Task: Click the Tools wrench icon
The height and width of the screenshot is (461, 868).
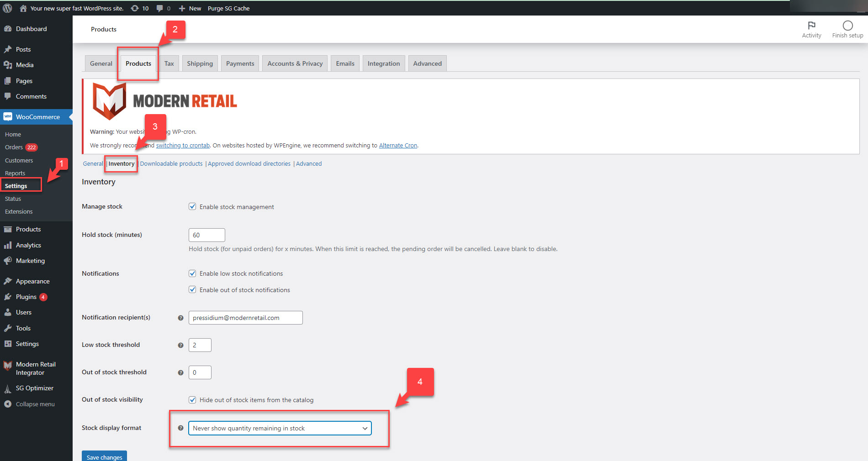Action: point(8,328)
